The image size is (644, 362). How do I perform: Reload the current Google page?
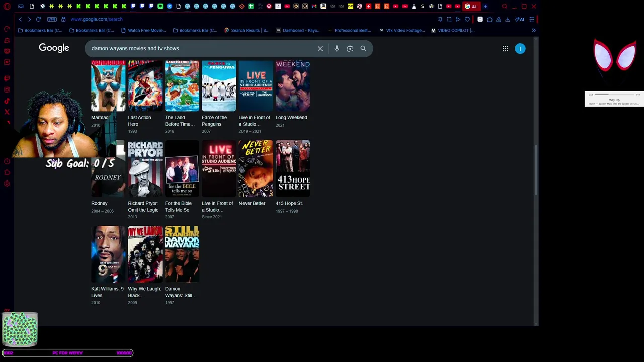pos(38,19)
